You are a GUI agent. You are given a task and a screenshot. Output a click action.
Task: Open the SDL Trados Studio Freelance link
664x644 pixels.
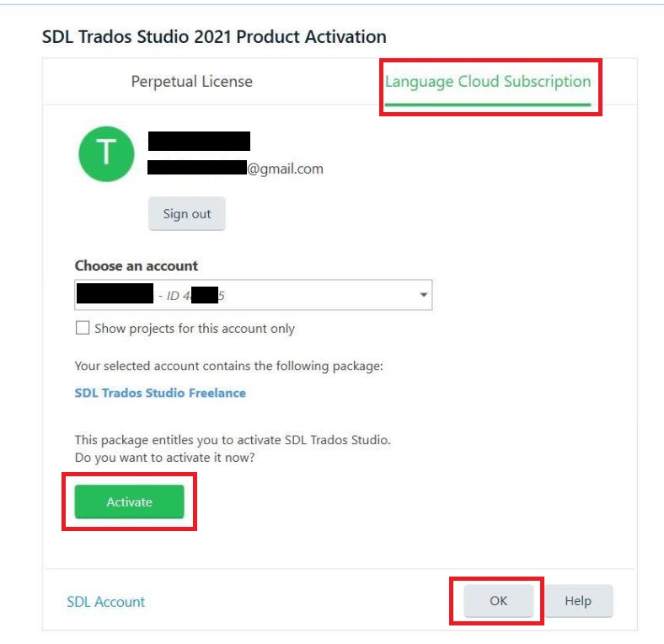pos(160,393)
